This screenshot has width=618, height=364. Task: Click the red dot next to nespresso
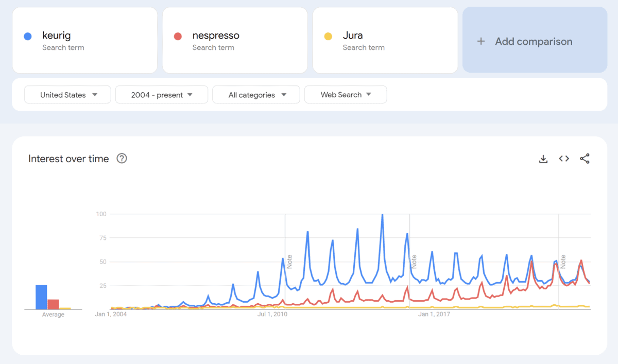pyautogui.click(x=178, y=36)
